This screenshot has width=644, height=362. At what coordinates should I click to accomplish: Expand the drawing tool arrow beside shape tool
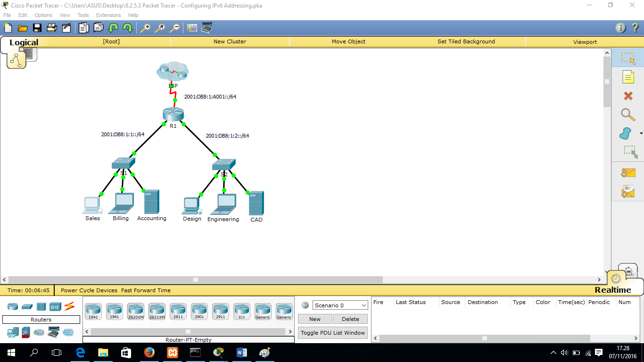[641, 134]
